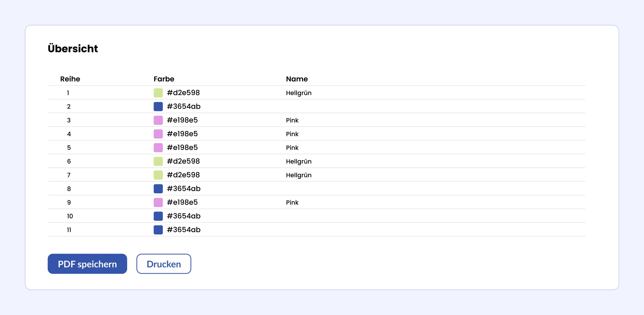Click the Hellgrün name in row 7
The image size is (644, 315).
coord(299,175)
